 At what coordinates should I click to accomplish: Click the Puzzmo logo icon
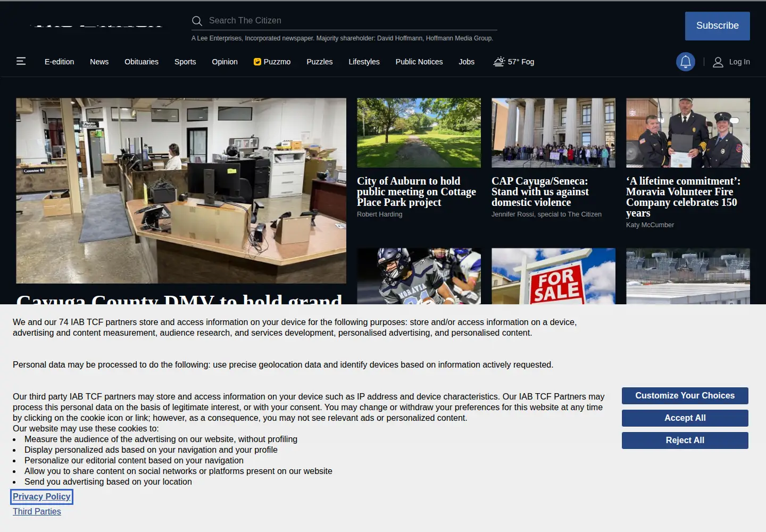[257, 62]
